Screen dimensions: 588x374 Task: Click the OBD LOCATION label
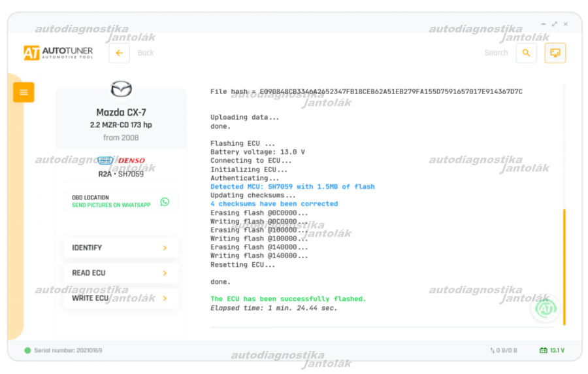click(90, 197)
